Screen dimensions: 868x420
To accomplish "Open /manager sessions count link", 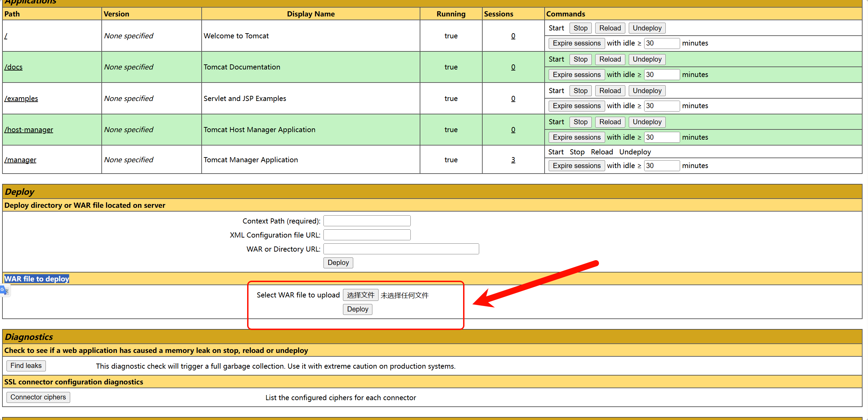I will pyautogui.click(x=513, y=160).
